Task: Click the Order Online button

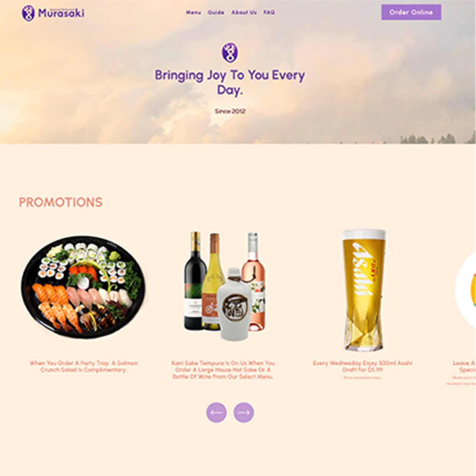Action: pyautogui.click(x=411, y=12)
